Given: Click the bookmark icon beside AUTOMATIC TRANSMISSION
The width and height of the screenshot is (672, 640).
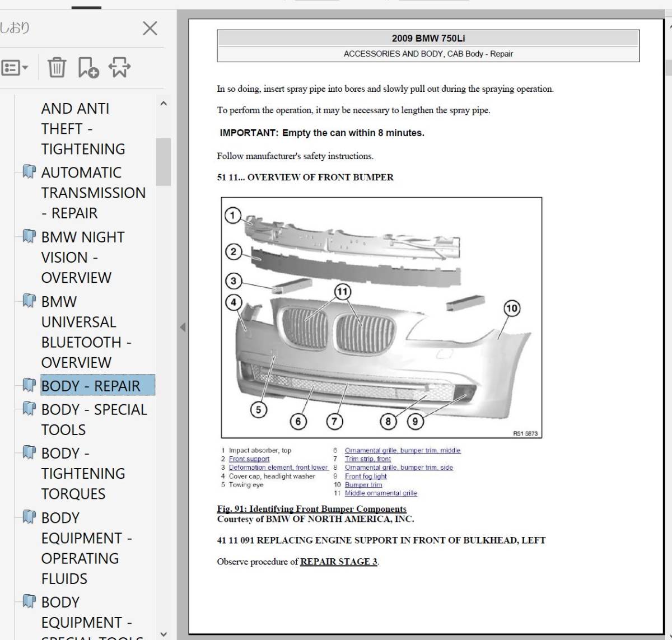Looking at the screenshot, I should point(29,172).
